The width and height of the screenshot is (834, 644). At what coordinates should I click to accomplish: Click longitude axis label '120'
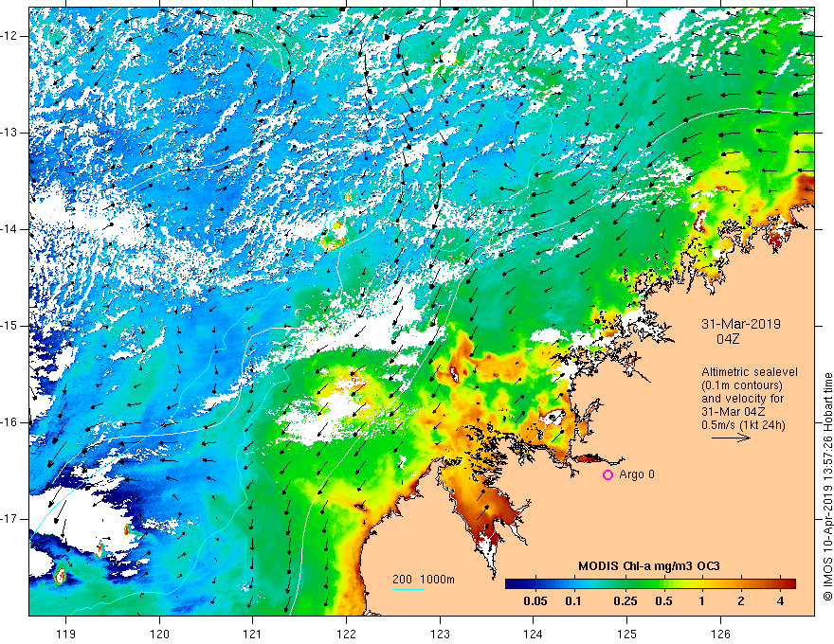click(x=159, y=634)
